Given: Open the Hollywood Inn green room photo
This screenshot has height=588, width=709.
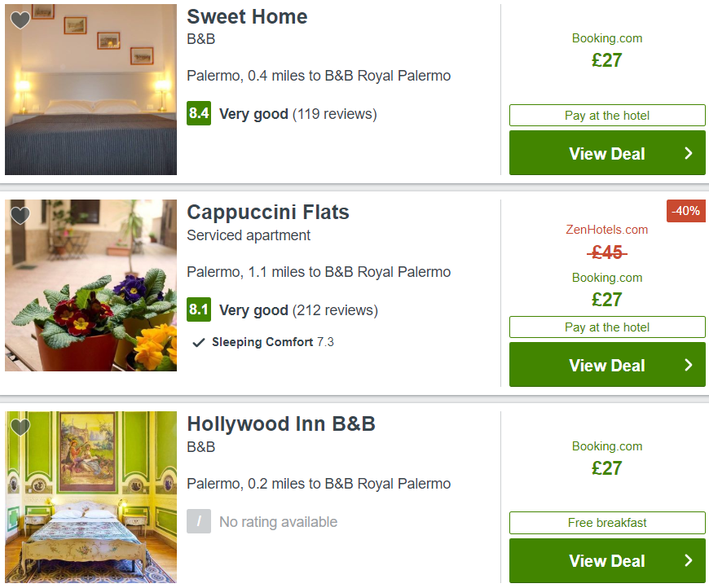Looking at the screenshot, I should (91, 497).
